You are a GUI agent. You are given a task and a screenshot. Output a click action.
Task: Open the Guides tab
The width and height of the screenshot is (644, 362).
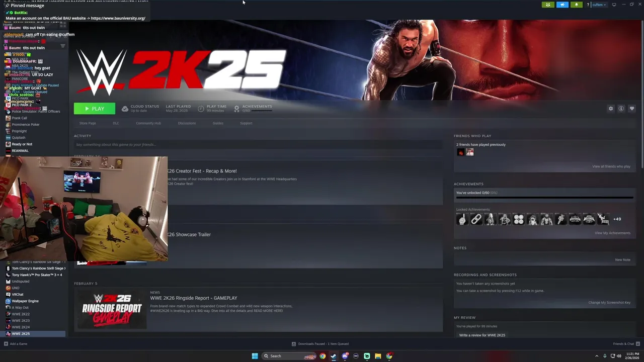tap(218, 123)
